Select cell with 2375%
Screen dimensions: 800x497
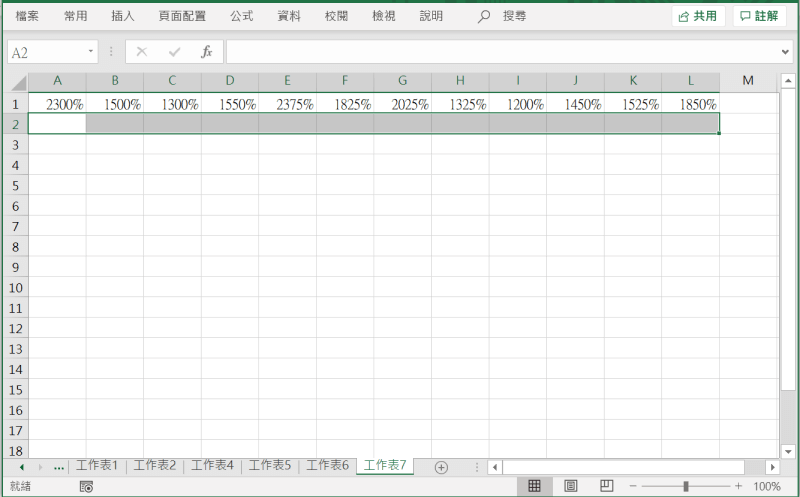point(287,104)
